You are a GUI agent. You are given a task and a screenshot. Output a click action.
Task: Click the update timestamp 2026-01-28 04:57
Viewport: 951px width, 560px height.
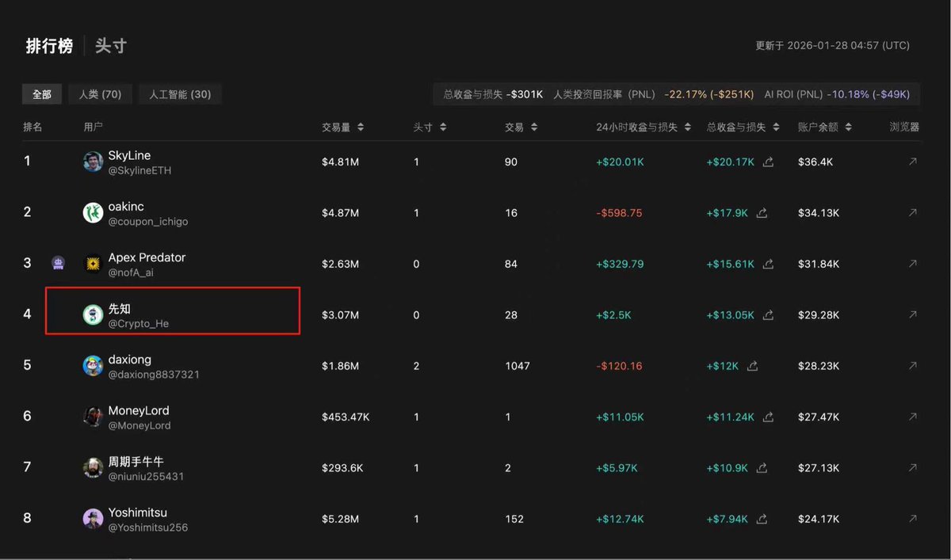832,46
